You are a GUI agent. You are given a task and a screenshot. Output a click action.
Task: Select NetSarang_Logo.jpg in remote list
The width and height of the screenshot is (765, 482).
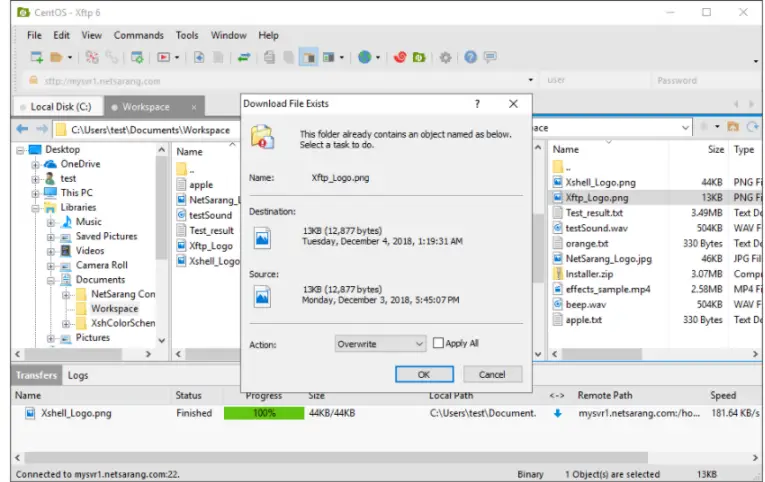608,259
